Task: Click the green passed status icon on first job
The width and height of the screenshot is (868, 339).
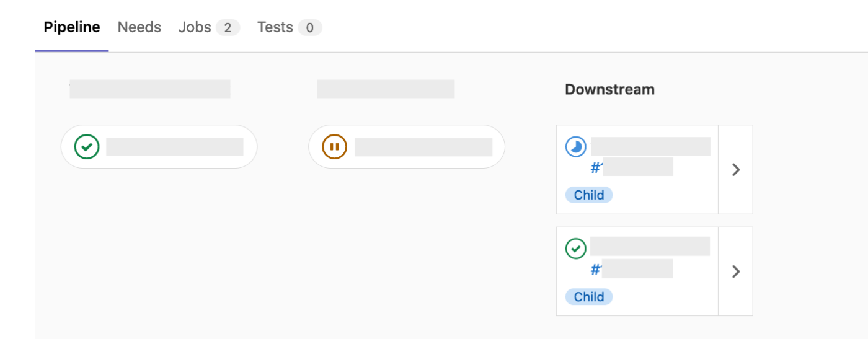Action: pos(87,147)
